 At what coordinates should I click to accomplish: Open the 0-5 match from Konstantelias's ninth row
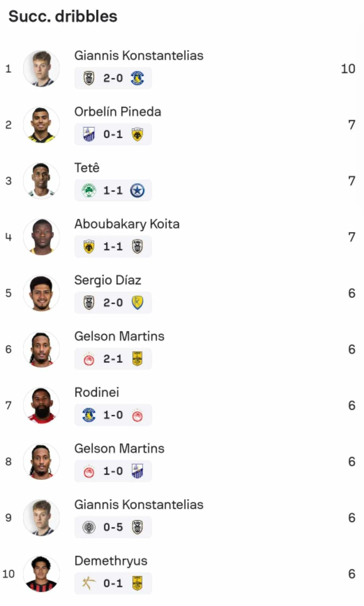point(113,527)
